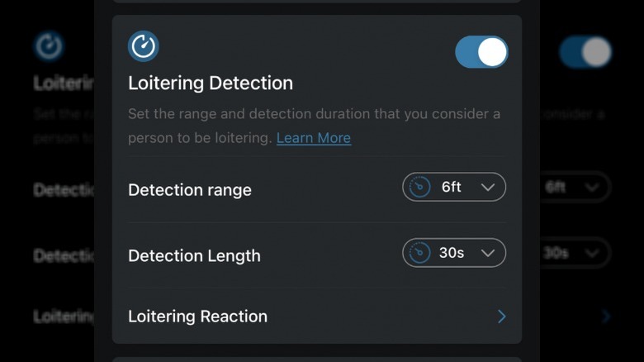Click the gauge icon beside 30s
The height and width of the screenshot is (362, 644).
(419, 253)
